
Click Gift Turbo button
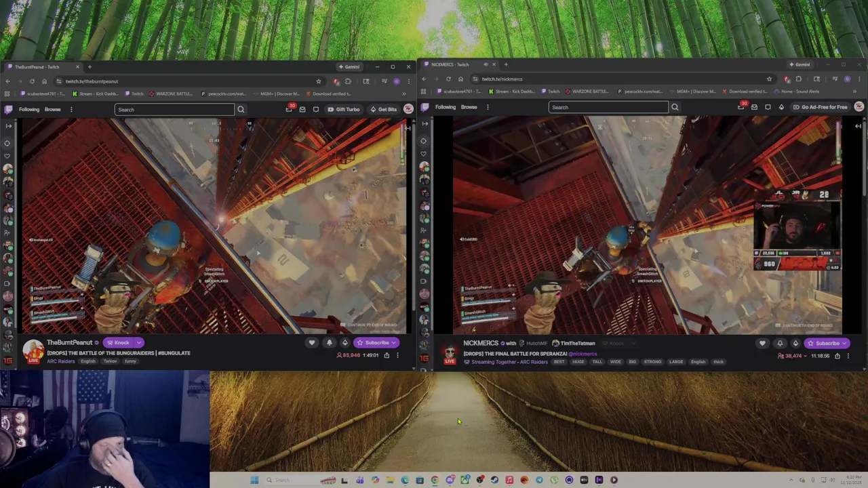coord(343,109)
